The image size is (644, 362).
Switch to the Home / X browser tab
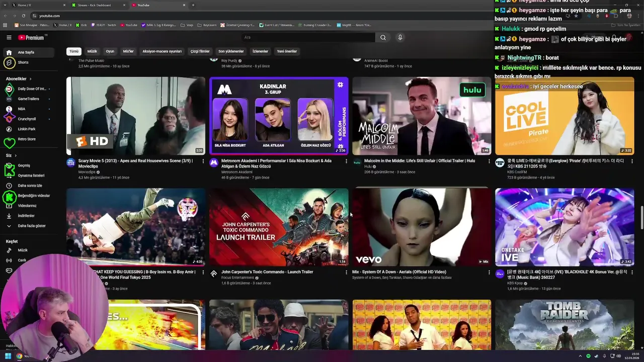(x=38, y=5)
